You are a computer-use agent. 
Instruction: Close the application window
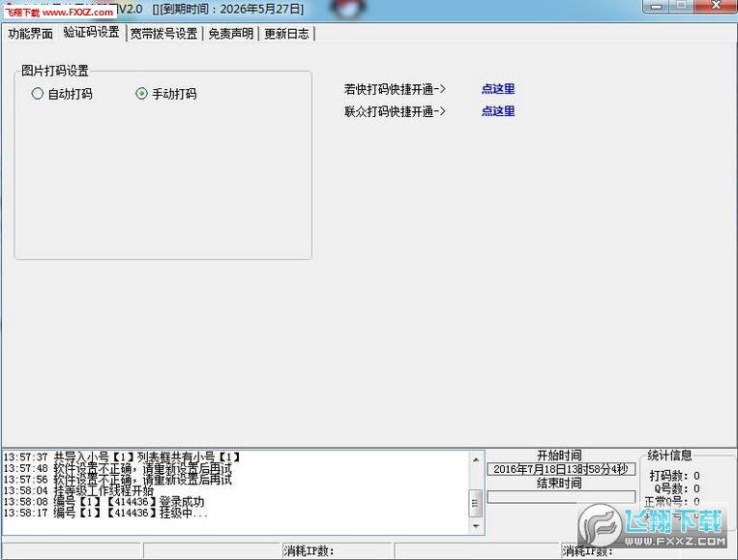click(715, 6)
